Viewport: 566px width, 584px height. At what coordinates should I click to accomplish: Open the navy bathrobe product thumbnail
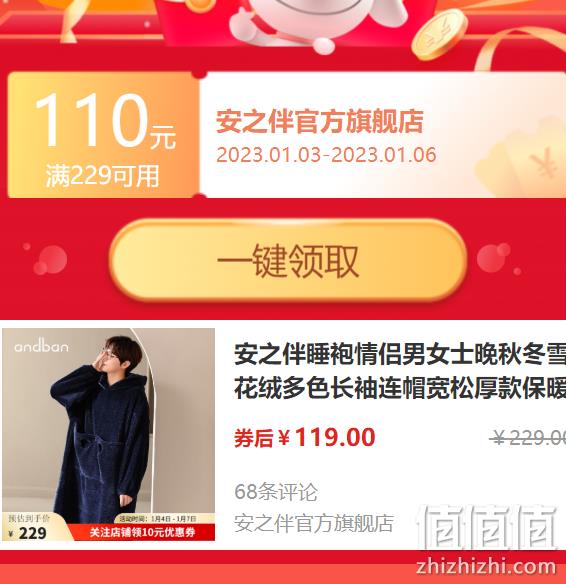click(108, 434)
